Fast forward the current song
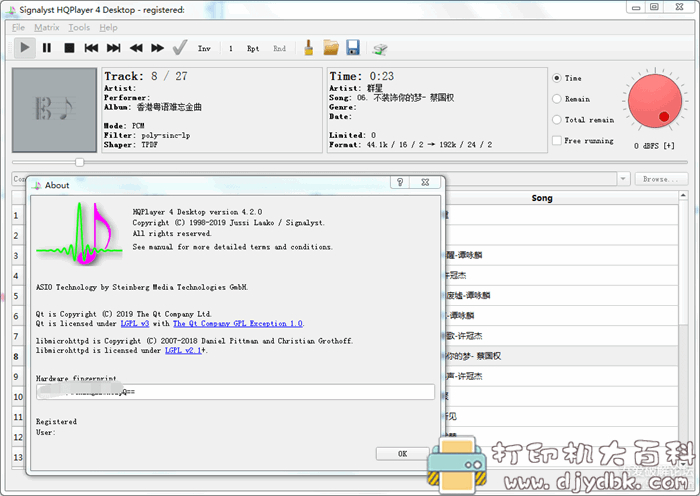This screenshot has height=496, width=700. coord(157,48)
